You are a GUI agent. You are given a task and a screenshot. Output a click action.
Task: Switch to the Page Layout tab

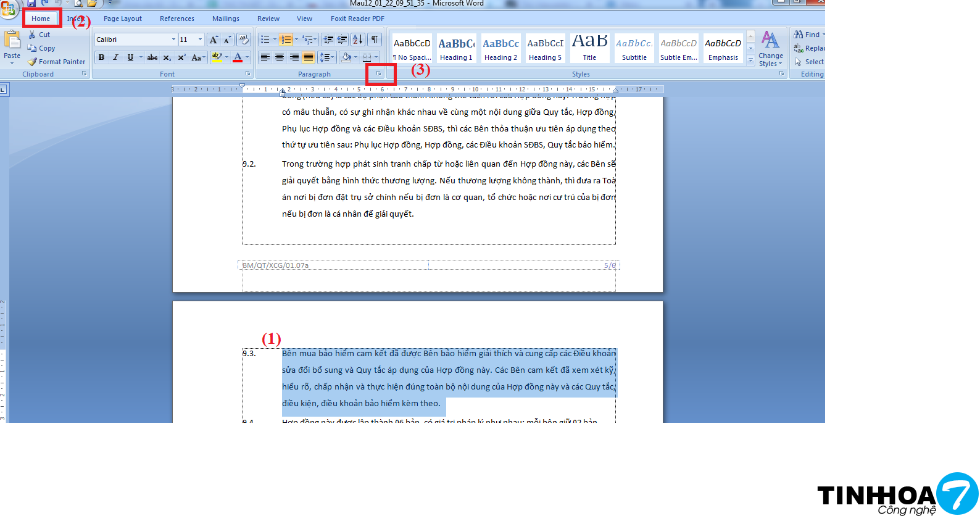coord(122,19)
